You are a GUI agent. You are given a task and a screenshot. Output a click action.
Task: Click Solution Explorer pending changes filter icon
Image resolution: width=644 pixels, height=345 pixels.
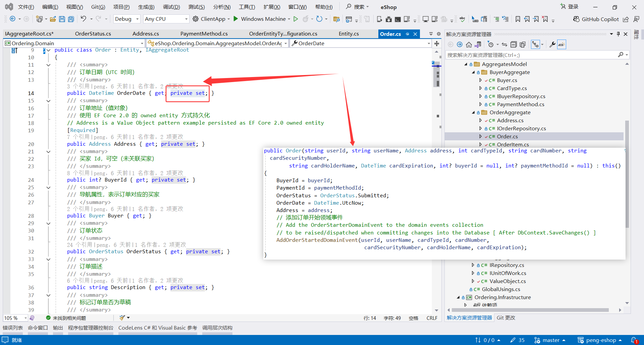491,44
